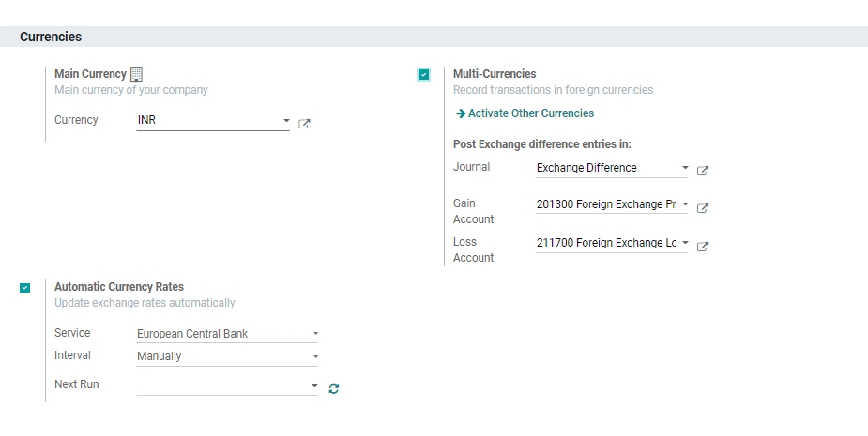Click Activate Other Currencies link
This screenshot has height=436, width=868.
click(x=530, y=113)
